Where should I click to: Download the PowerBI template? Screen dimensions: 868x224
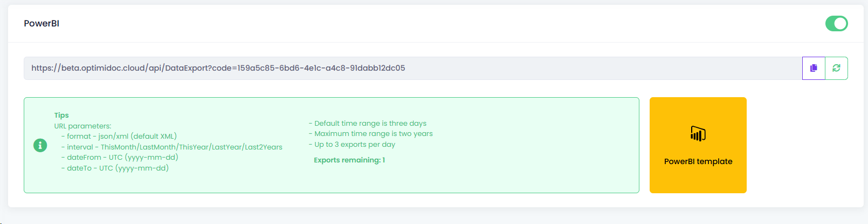pyautogui.click(x=698, y=161)
